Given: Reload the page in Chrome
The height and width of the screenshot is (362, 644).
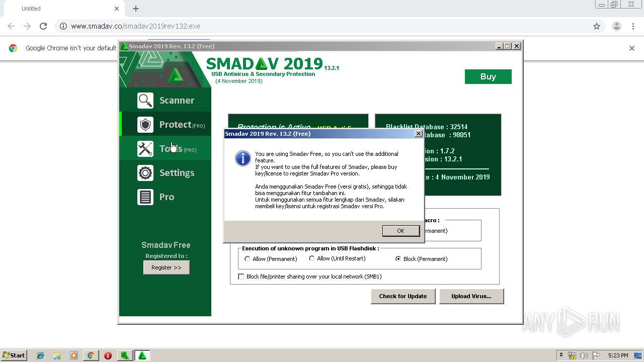Looking at the screenshot, I should (x=43, y=26).
